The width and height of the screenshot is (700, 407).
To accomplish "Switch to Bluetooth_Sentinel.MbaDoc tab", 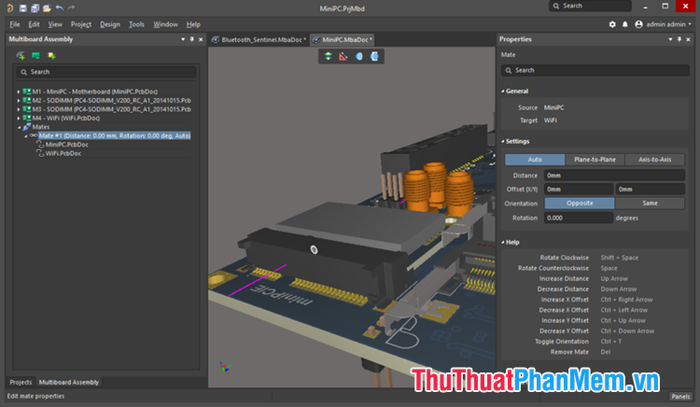I will tap(259, 40).
